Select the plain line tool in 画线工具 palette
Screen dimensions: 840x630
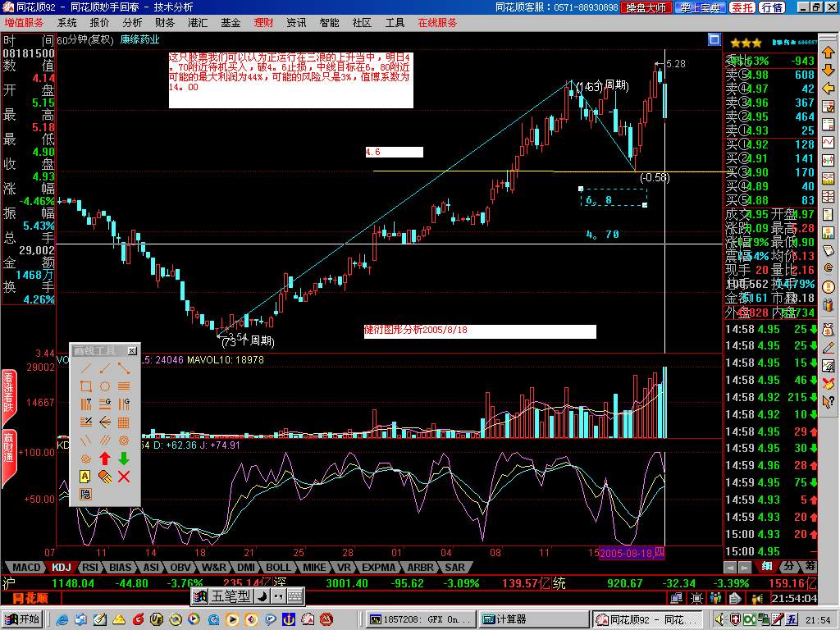click(x=85, y=368)
